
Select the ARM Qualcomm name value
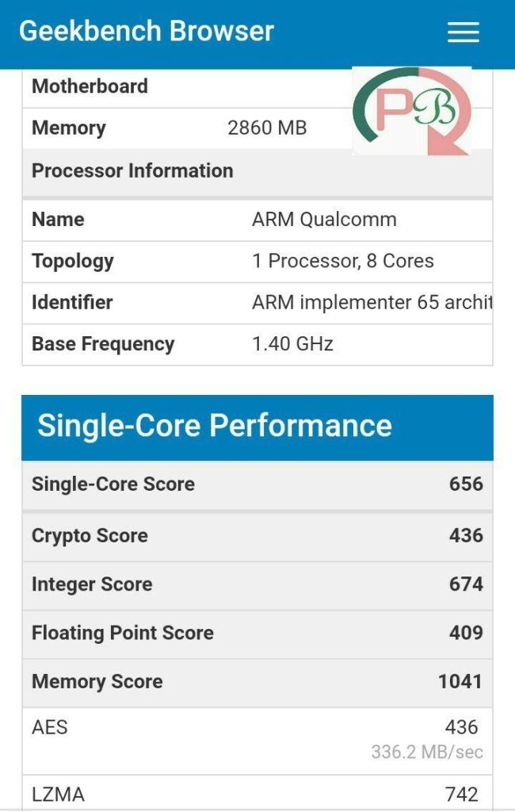pyautogui.click(x=325, y=220)
